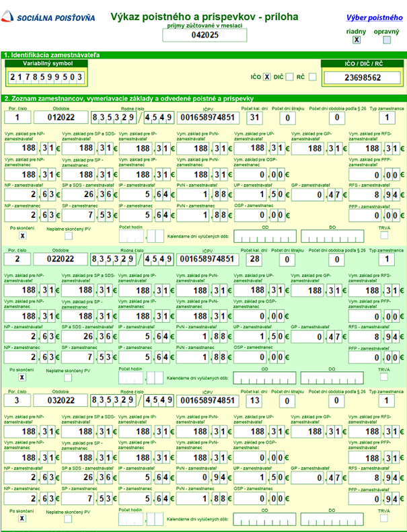Toggle Po skončení checkbox in record 2
The height and width of the screenshot is (532, 407).
(22, 377)
